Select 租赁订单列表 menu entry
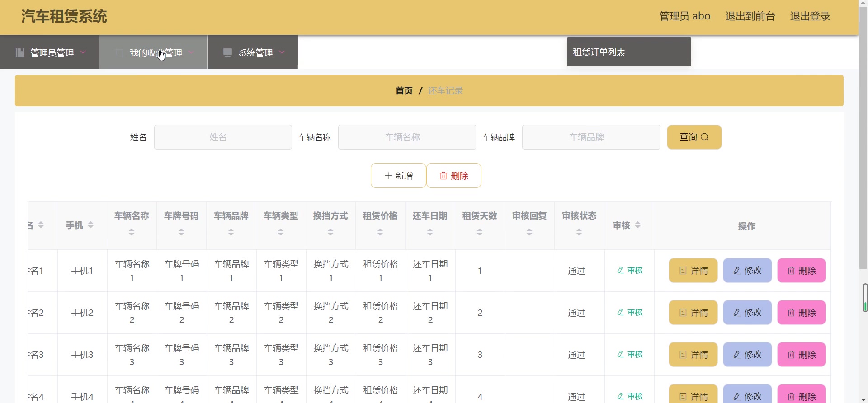The width and height of the screenshot is (868, 403). [629, 52]
